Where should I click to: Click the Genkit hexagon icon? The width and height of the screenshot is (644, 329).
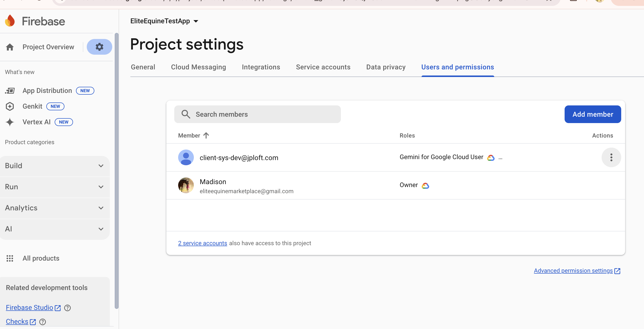(x=10, y=106)
